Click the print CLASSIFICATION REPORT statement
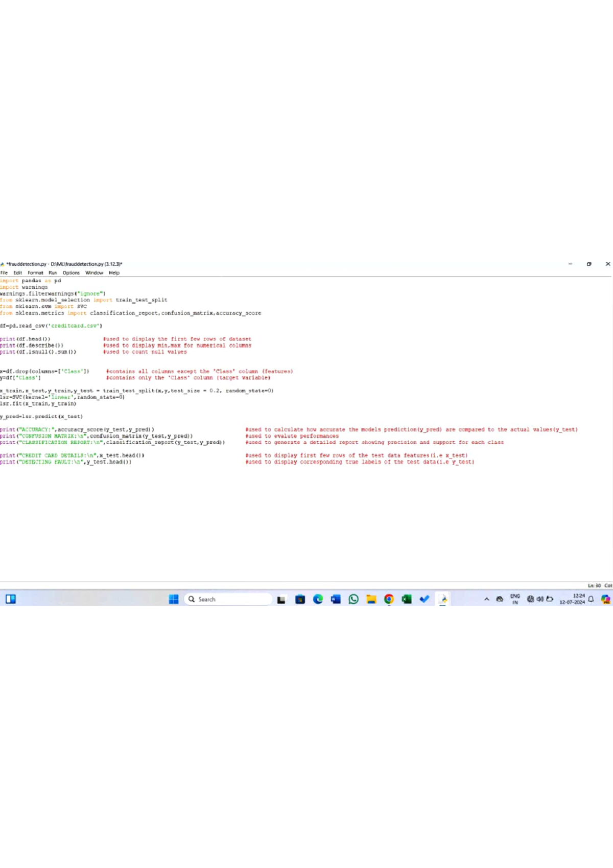613x868 pixels. (x=112, y=443)
